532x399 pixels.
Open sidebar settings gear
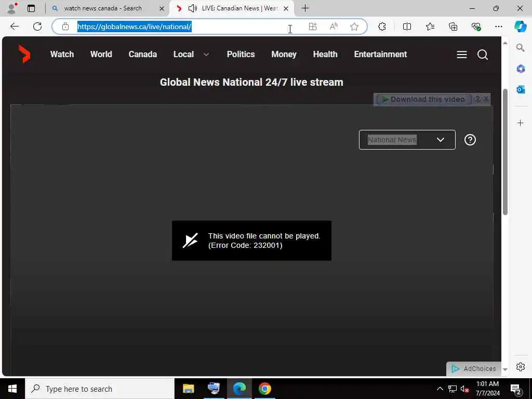click(x=521, y=367)
